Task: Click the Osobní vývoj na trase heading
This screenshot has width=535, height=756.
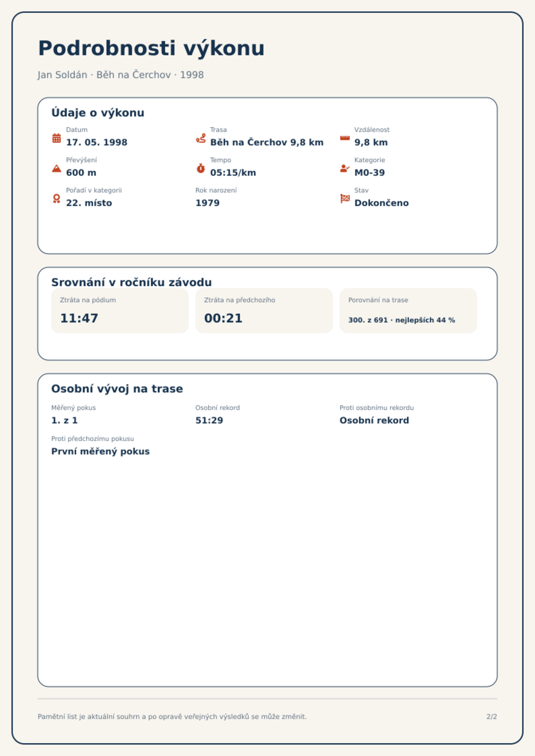Action: click(117, 389)
